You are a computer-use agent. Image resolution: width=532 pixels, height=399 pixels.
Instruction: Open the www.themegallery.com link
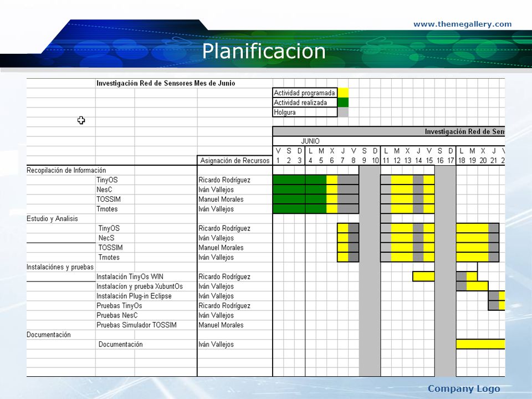click(462, 24)
